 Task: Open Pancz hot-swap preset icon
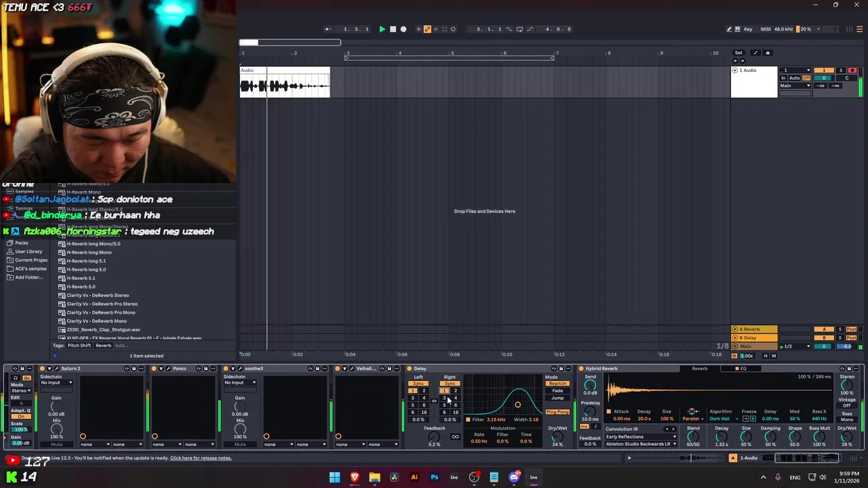click(x=198, y=369)
